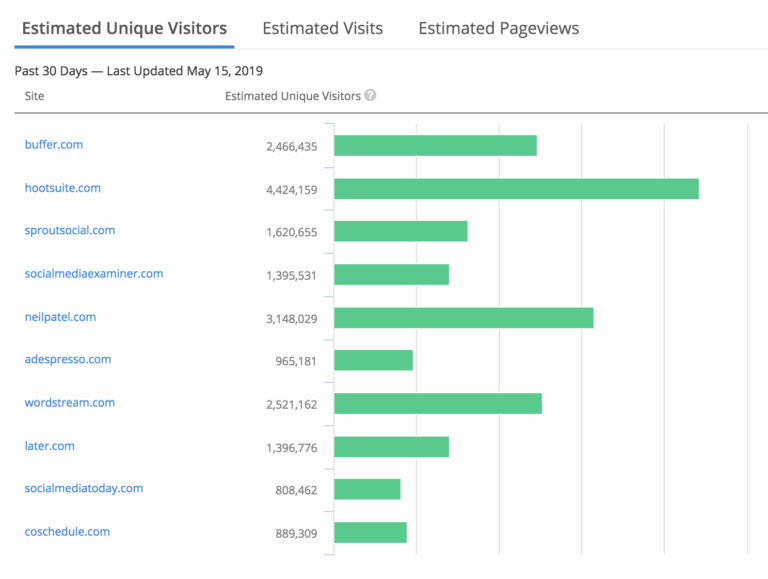Click the value 2,466,435
Viewport: 768px width, 579px height.
tap(291, 146)
